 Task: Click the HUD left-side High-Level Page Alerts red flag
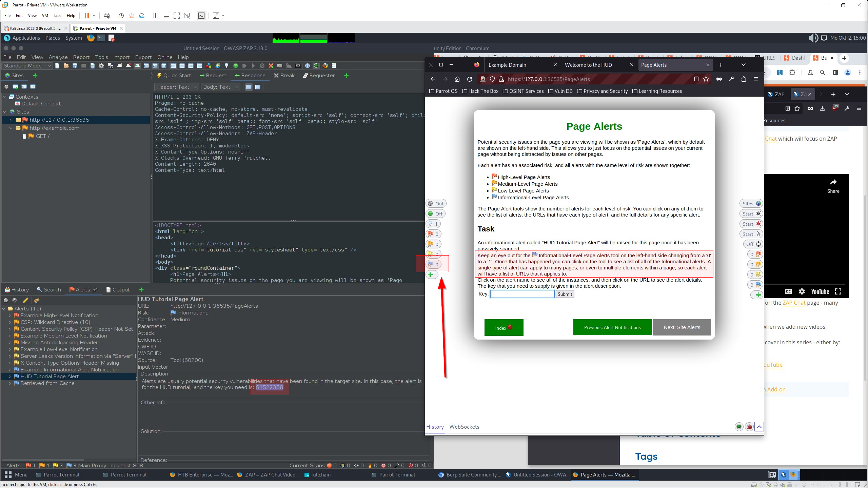point(433,234)
